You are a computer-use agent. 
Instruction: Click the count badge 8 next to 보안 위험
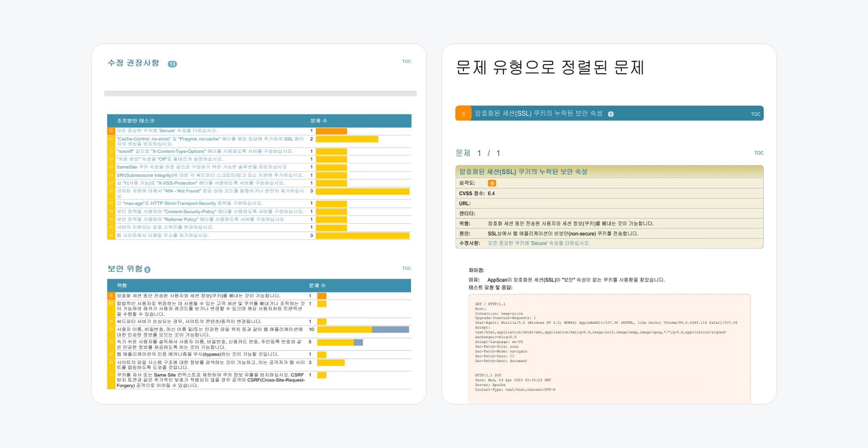147,270
